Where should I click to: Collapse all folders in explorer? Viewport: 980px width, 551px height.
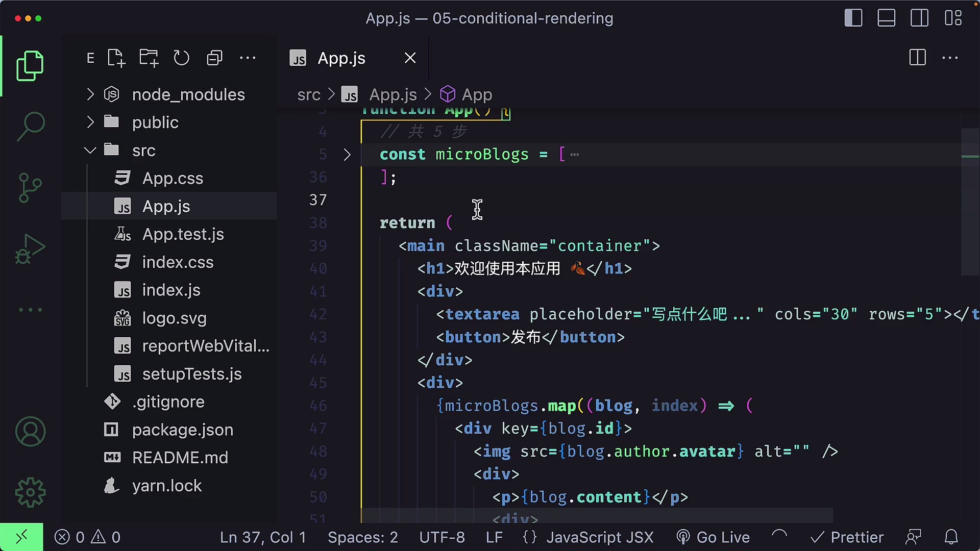pos(214,58)
